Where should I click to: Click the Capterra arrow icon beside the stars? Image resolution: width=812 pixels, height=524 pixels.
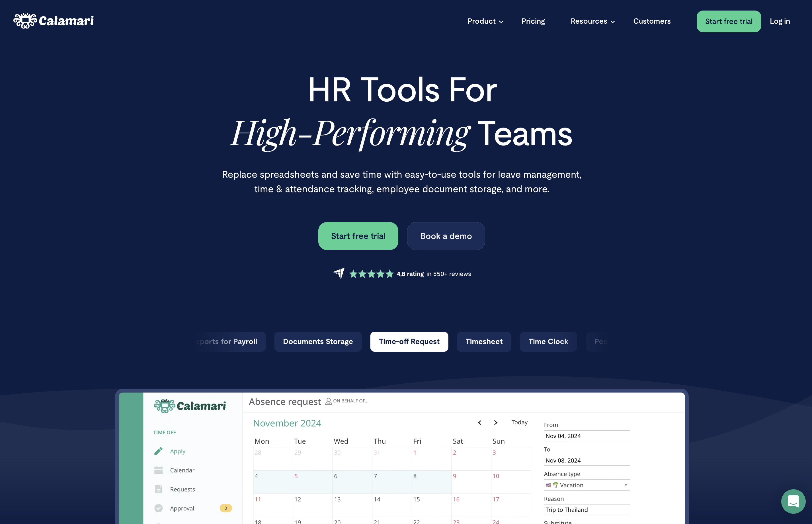tap(339, 273)
